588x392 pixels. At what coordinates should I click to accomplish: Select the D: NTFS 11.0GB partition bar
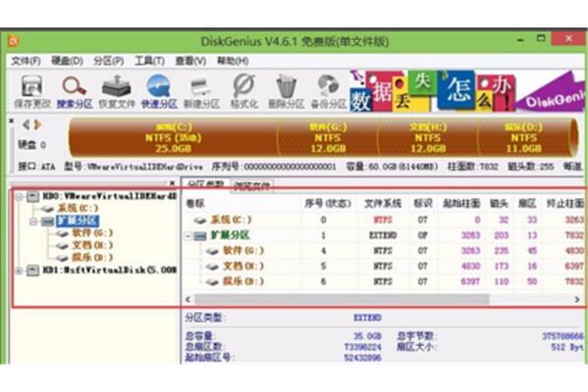[524, 137]
